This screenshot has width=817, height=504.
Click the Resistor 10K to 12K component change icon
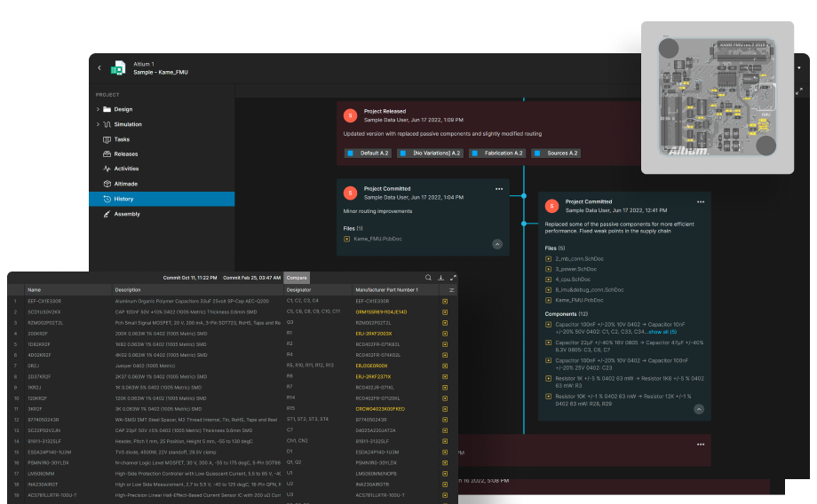click(548, 397)
